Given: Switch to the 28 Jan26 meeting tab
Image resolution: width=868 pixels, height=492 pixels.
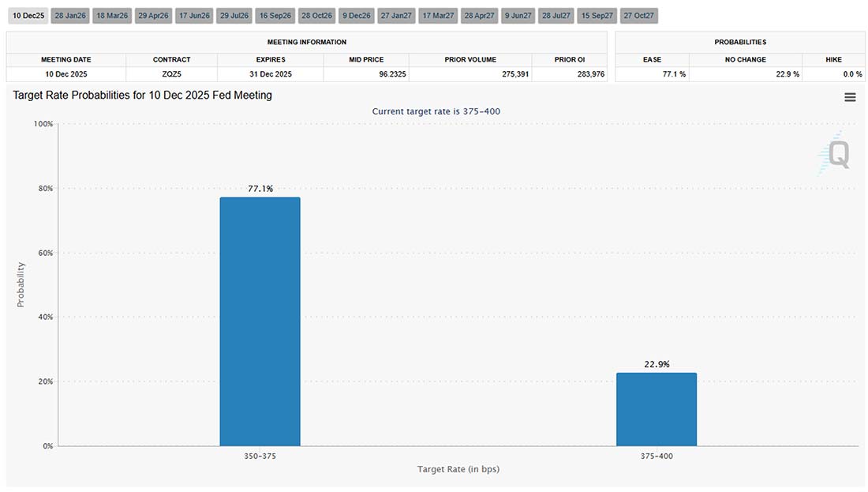Looking at the screenshot, I should (69, 14).
